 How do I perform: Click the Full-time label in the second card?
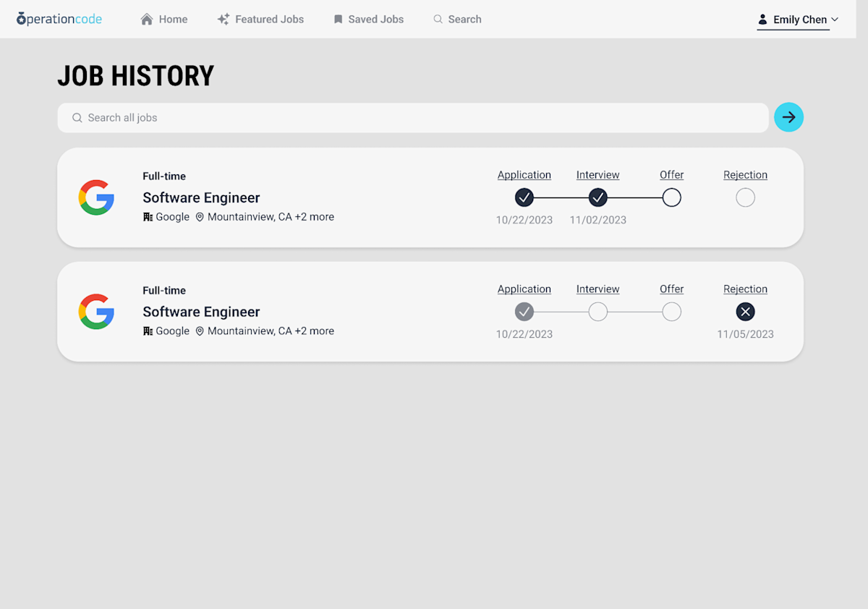click(164, 291)
